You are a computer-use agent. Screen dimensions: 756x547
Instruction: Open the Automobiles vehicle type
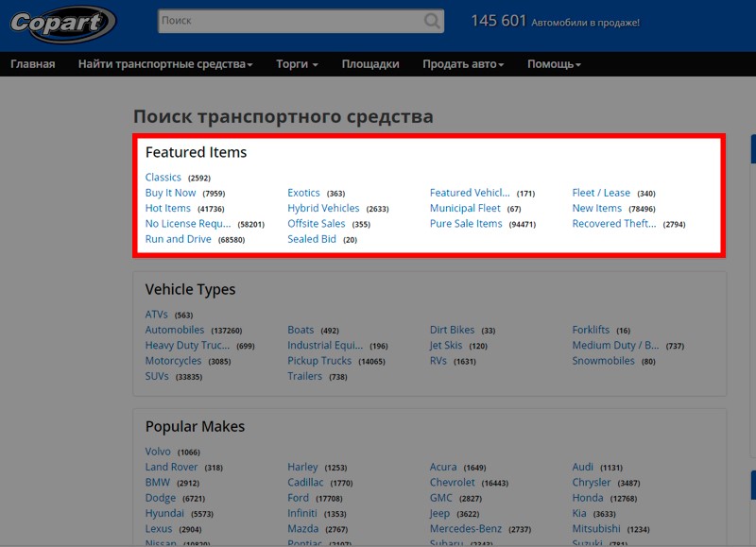175,330
